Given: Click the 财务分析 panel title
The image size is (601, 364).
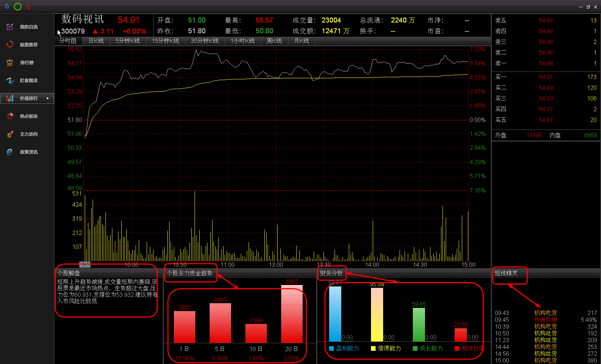Looking at the screenshot, I should click(x=331, y=273).
